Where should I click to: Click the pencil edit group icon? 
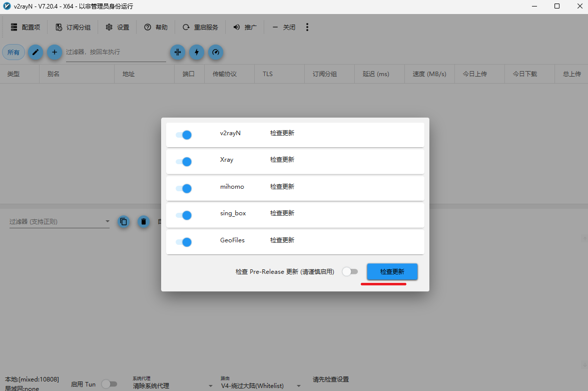[x=35, y=52]
